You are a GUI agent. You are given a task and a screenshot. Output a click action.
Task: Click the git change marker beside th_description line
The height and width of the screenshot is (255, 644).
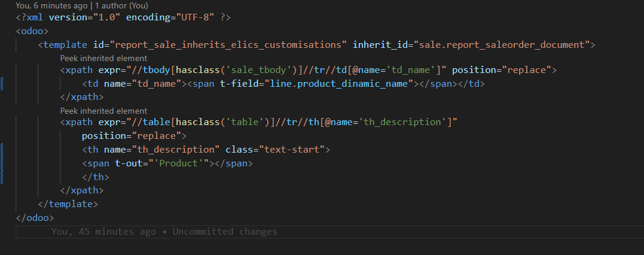tap(2, 150)
